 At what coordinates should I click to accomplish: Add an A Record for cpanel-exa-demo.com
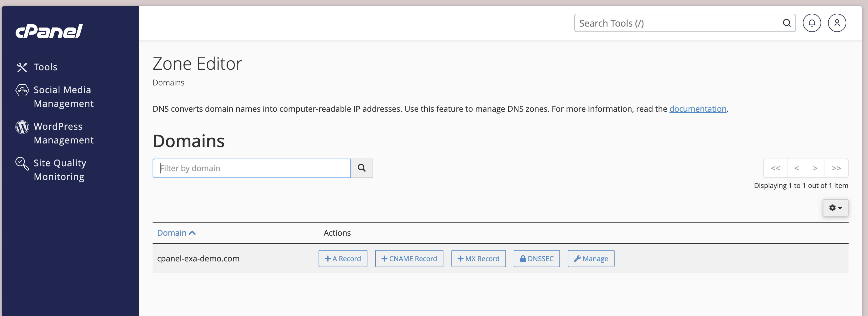coord(343,259)
